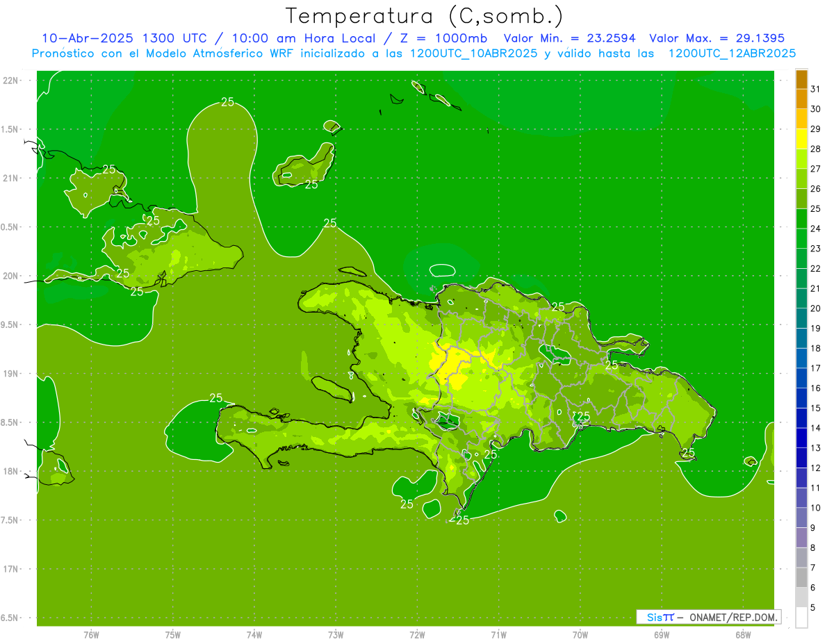The image size is (834, 644).
Task: Click the title "Temperatura (C,somb.)"
Action: [x=425, y=16]
